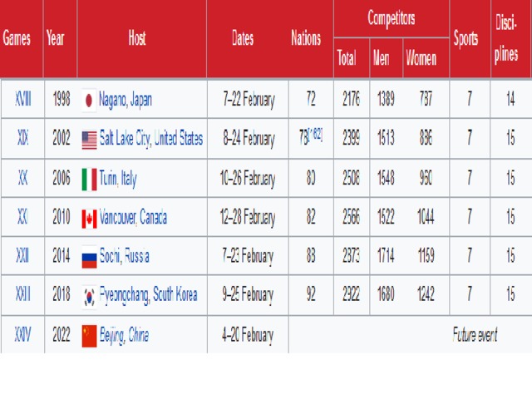Click the Canada flag icon

coord(89,219)
